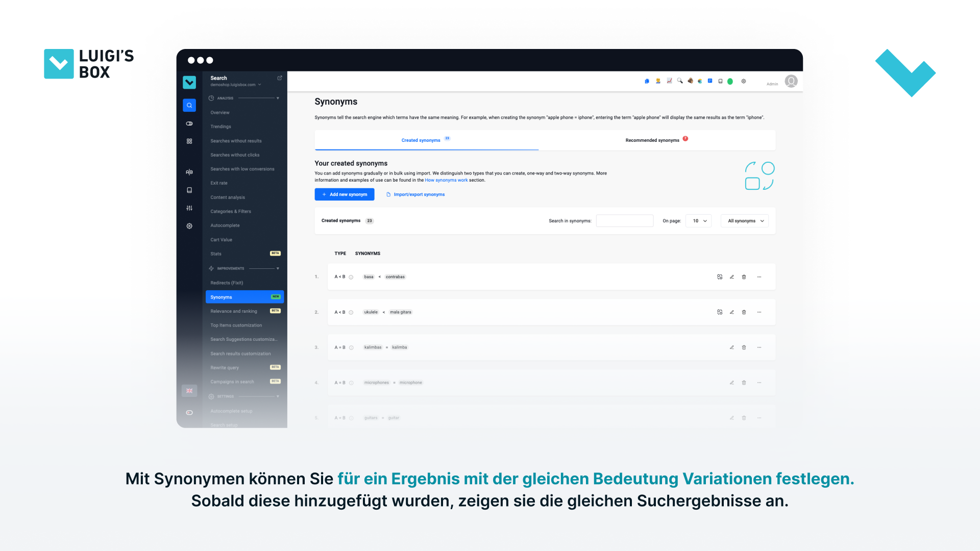Open Searches without results menu item
This screenshot has width=980, height=551.
[x=236, y=141]
